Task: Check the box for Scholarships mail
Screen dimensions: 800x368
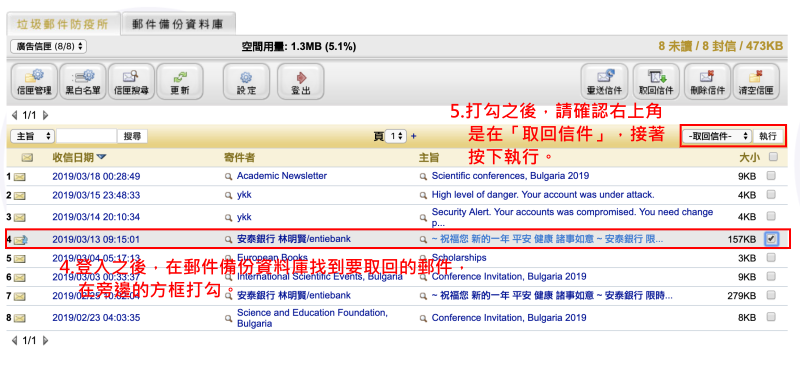Action: (771, 258)
